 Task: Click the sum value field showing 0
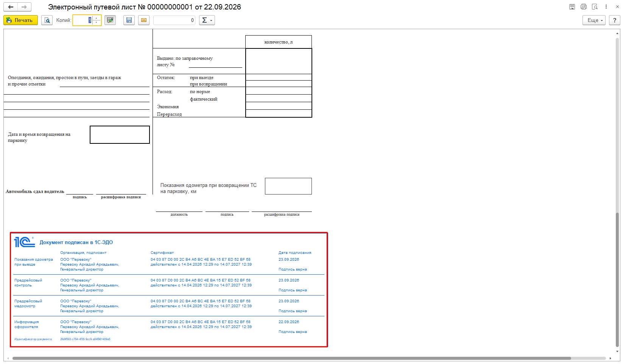pyautogui.click(x=174, y=20)
